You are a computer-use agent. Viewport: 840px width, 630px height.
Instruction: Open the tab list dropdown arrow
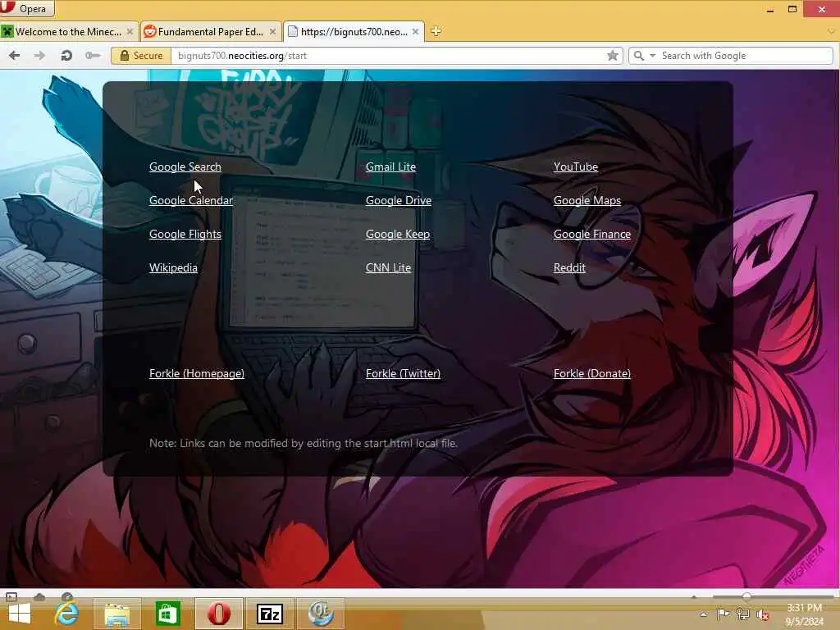point(831,31)
